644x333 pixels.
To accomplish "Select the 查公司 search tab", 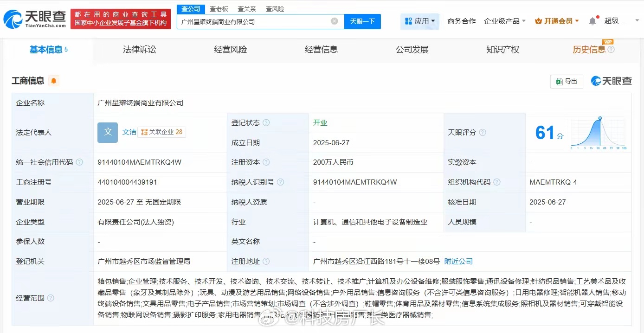I will (x=191, y=9).
